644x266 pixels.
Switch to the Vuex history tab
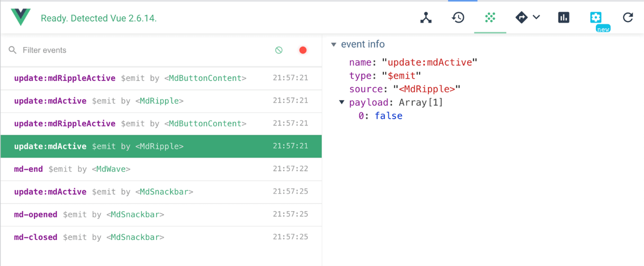[458, 18]
